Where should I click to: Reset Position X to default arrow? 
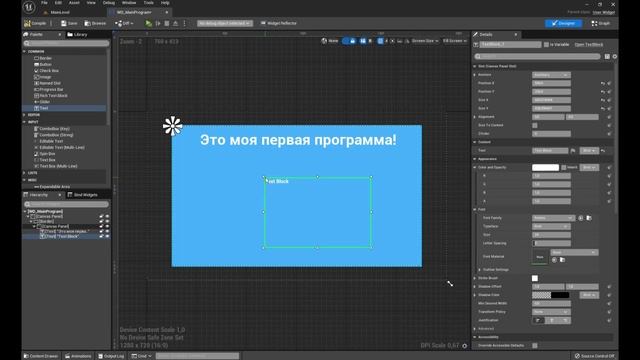click(602, 83)
